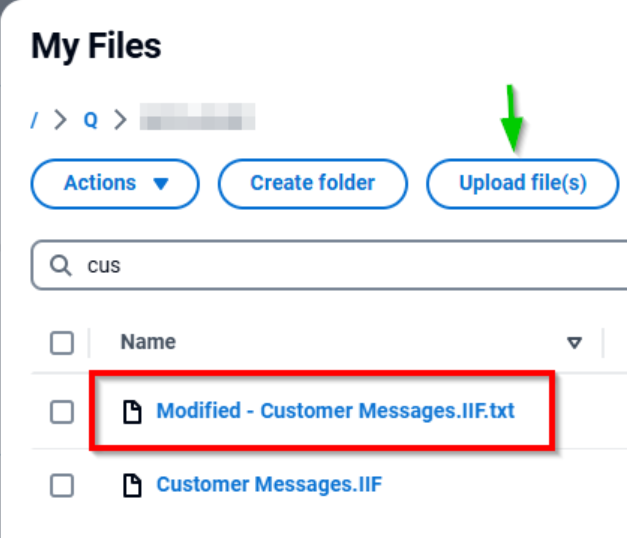Click the search field containing cus
Image resolution: width=627 pixels, height=538 pixels.
coord(340,266)
